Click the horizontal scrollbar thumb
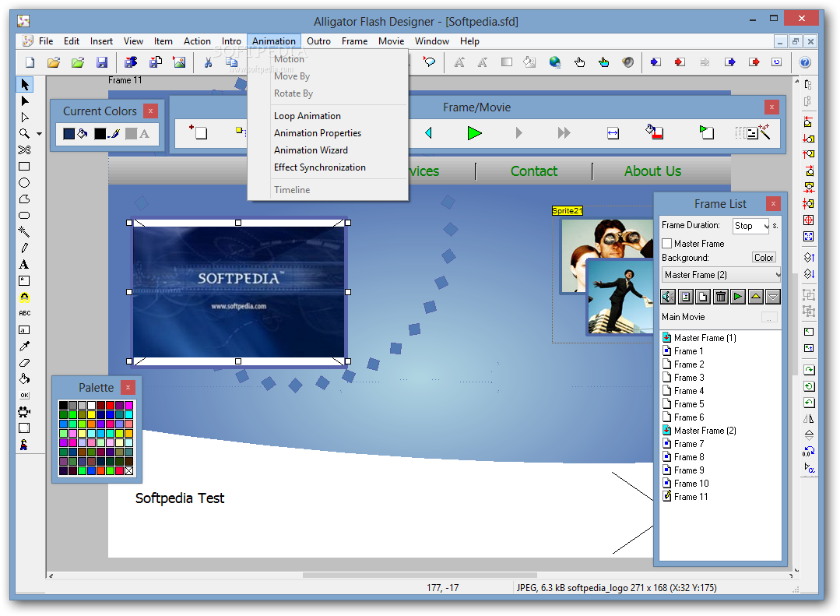The image size is (840, 616). pyautogui.click(x=420, y=576)
